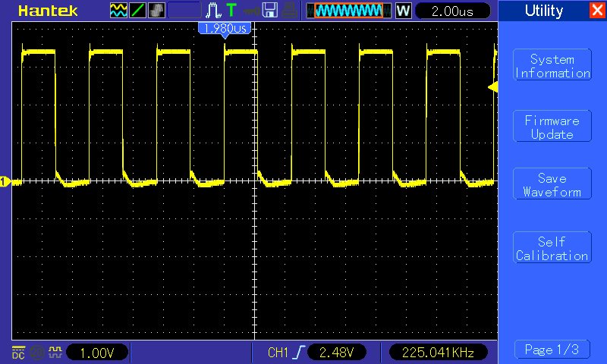Click the USB key icon
This screenshot has height=364, width=607.
(252, 11)
